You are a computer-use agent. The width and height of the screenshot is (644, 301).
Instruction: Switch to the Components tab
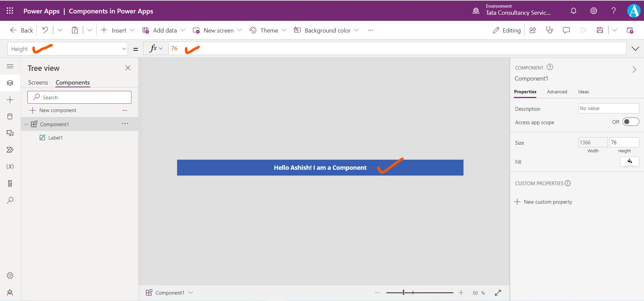coord(73,83)
